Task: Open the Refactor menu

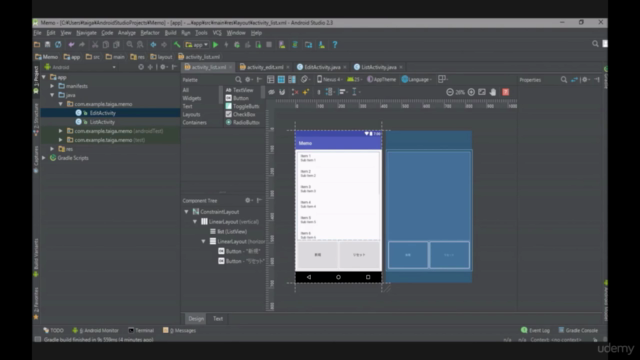Action: coord(150,33)
